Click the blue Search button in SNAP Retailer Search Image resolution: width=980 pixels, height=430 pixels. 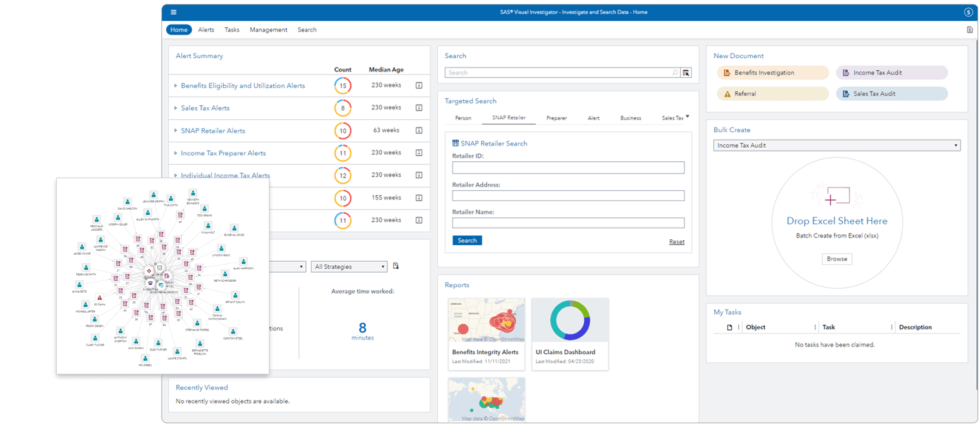[x=467, y=240]
